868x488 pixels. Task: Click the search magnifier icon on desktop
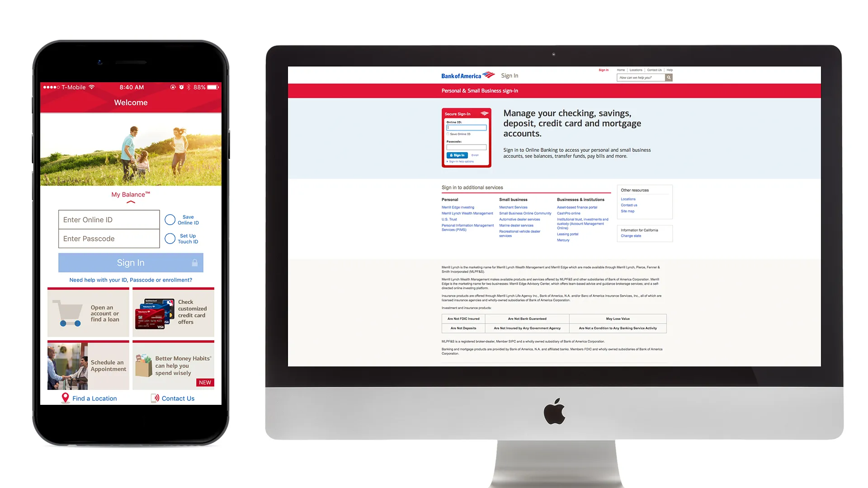(670, 77)
